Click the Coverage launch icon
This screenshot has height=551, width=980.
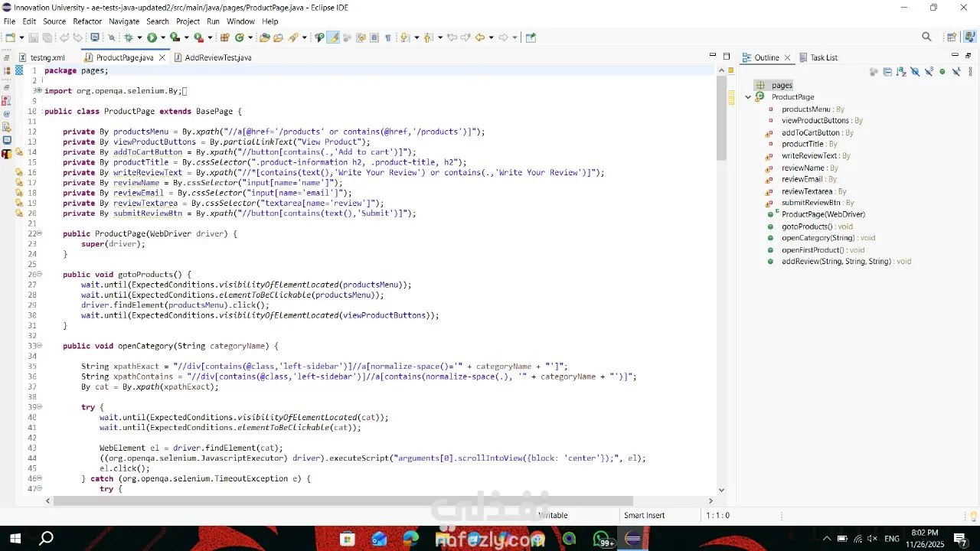click(x=175, y=37)
